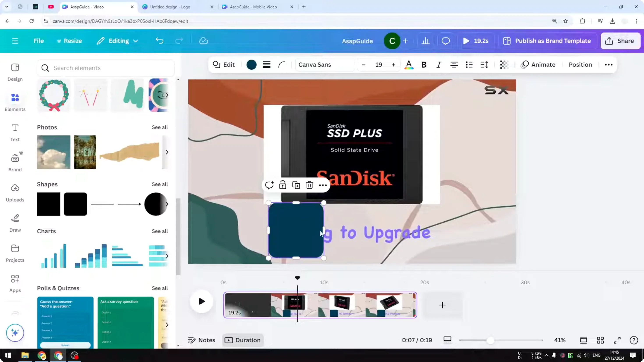Open the File menu
The image size is (644, 362).
[39, 41]
